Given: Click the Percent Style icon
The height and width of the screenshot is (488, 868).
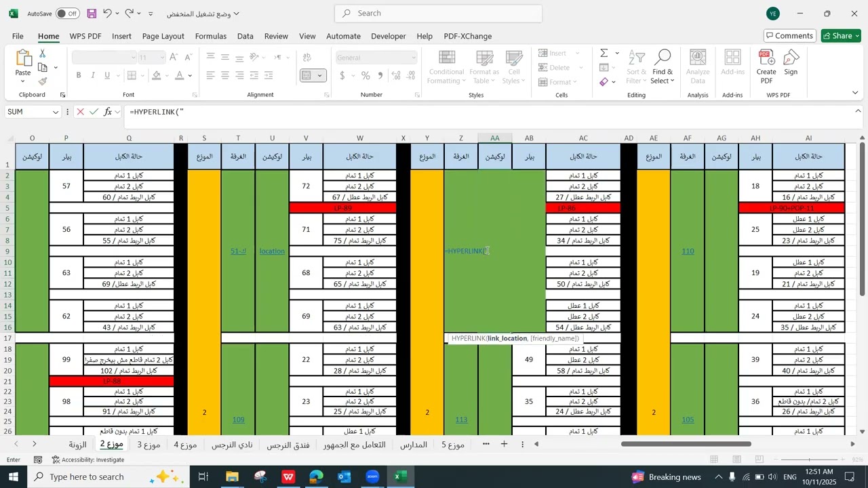Looking at the screenshot, I should point(366,75).
